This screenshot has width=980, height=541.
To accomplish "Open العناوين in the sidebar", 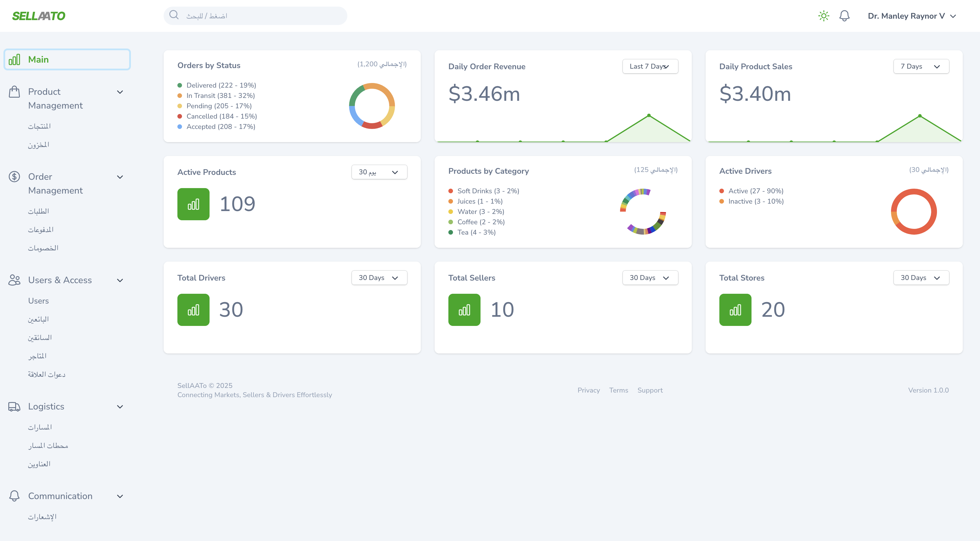I will (39, 464).
